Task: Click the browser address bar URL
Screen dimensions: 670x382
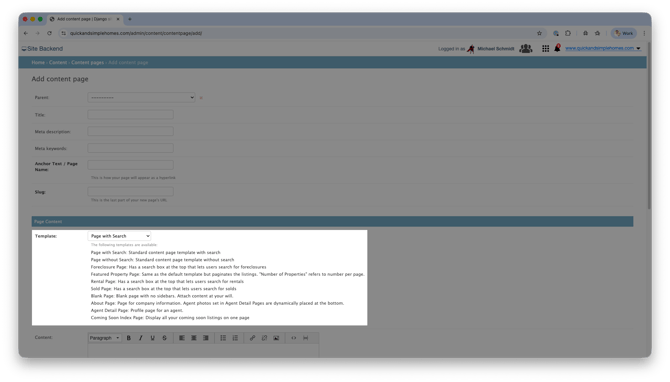Action: [136, 33]
